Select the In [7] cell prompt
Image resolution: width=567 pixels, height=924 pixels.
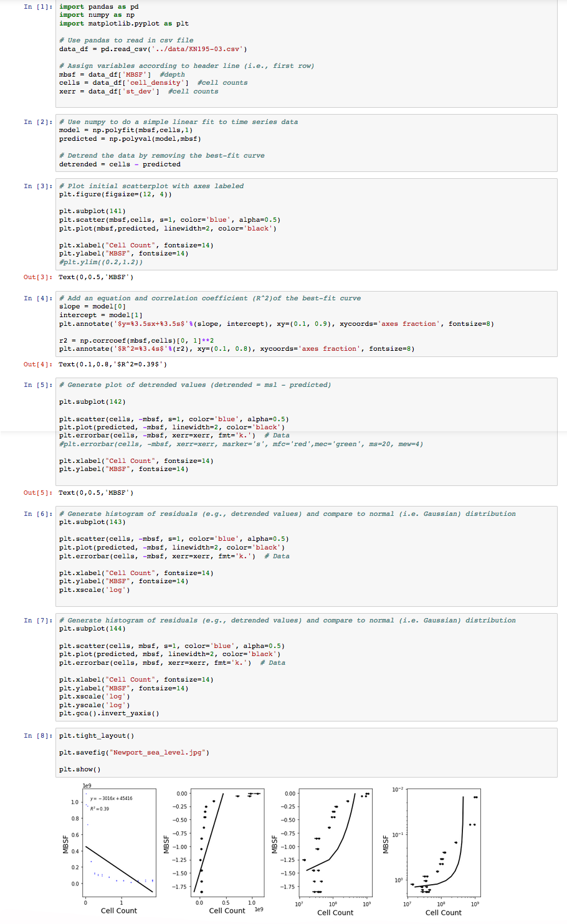pos(38,621)
